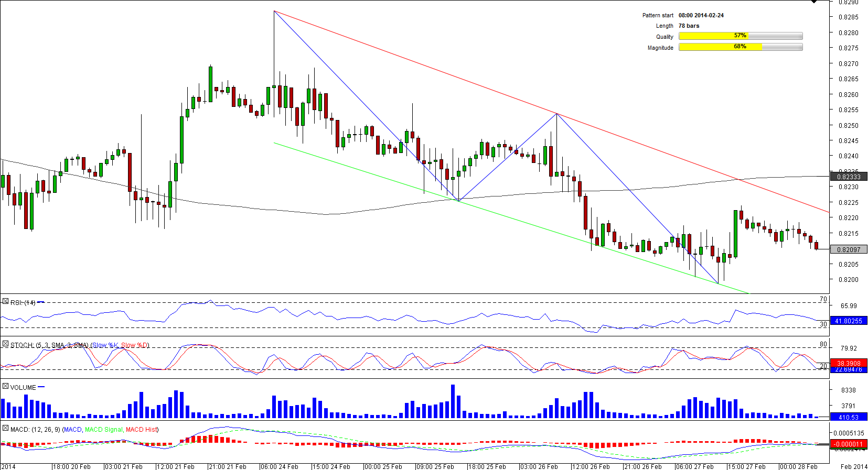This screenshot has width=868, height=470.
Task: Click the RSI value label 41.80255
Action: point(848,321)
